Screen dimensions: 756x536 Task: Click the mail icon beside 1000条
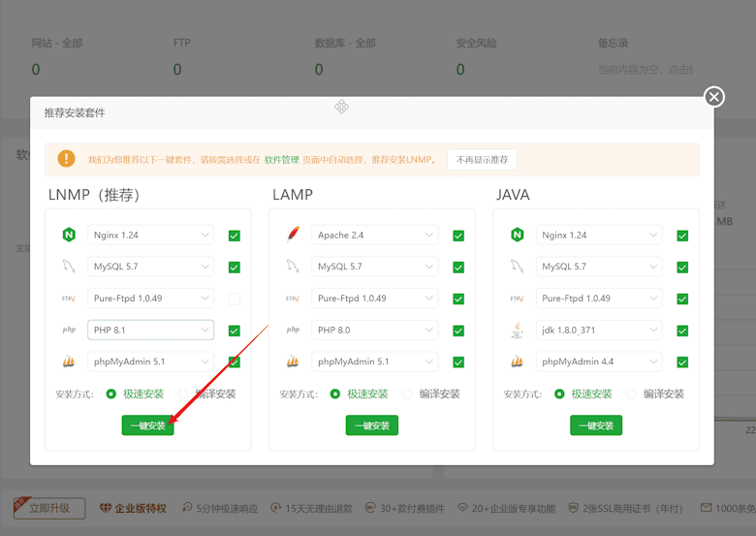pos(706,507)
